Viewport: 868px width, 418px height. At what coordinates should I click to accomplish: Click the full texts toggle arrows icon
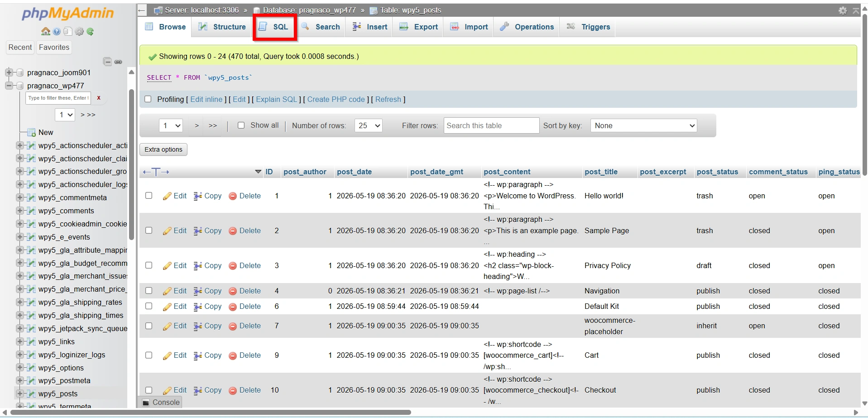coord(156,172)
